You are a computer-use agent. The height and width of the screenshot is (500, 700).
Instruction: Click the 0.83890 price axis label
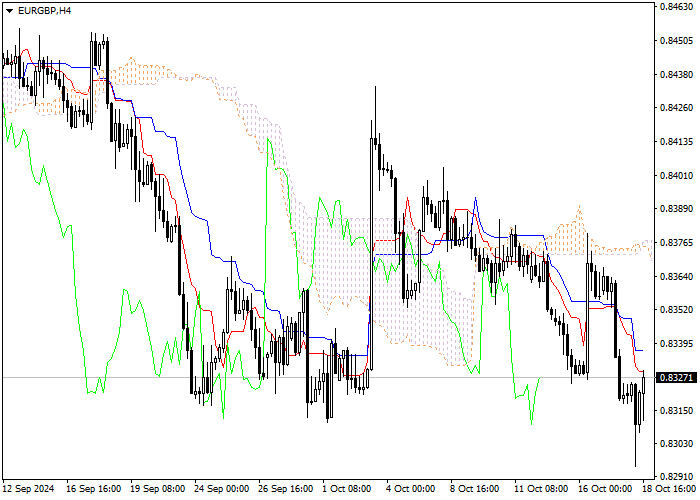(676, 208)
